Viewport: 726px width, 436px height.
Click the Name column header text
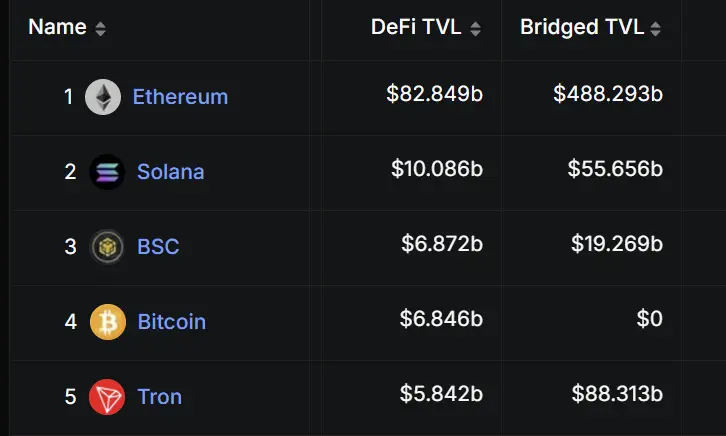57,27
